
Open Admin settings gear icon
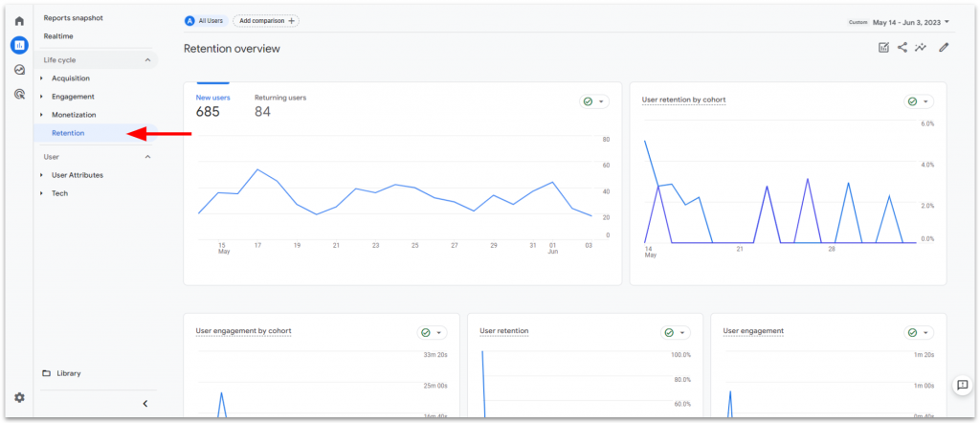coord(19,397)
